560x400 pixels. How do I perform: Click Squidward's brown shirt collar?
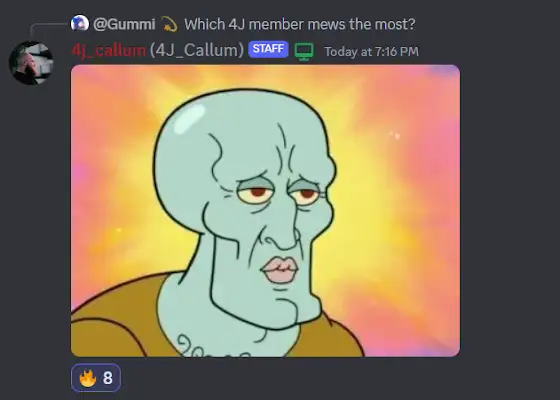[x=118, y=314]
